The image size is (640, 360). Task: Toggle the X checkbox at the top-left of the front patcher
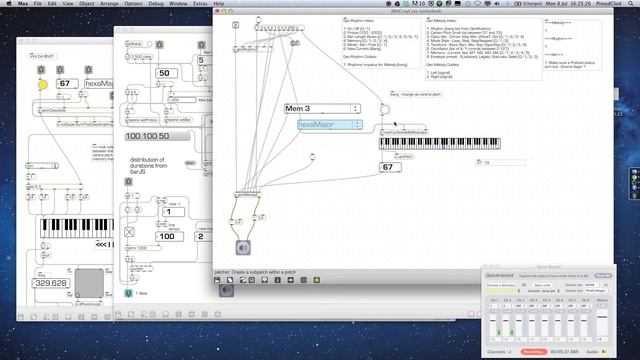[236, 25]
